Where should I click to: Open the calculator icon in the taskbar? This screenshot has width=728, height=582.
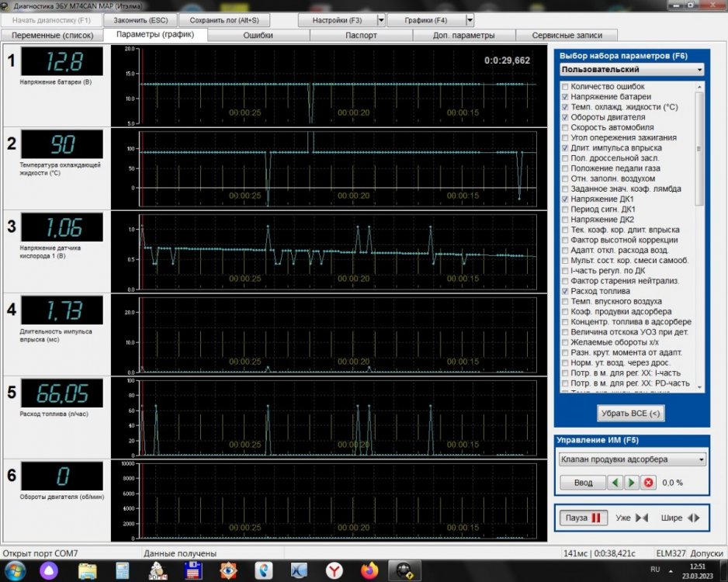[x=122, y=570]
